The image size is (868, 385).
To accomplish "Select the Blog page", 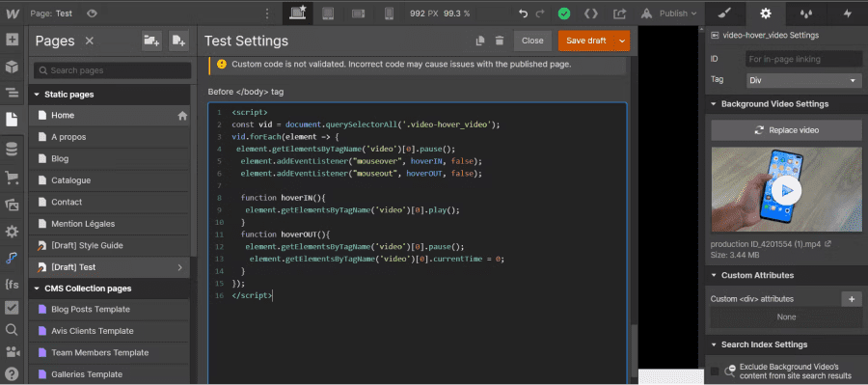I will pos(110,158).
